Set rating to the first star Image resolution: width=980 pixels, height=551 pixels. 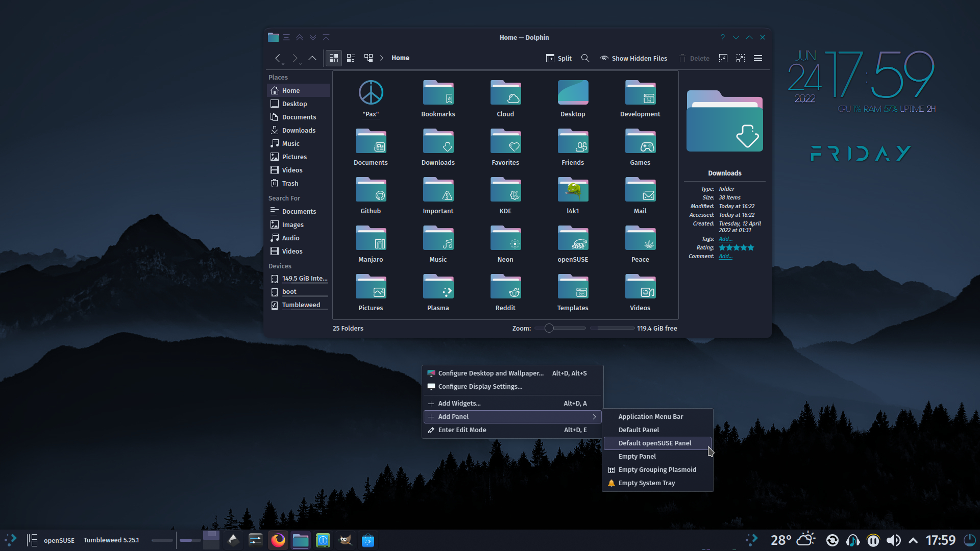click(x=722, y=247)
